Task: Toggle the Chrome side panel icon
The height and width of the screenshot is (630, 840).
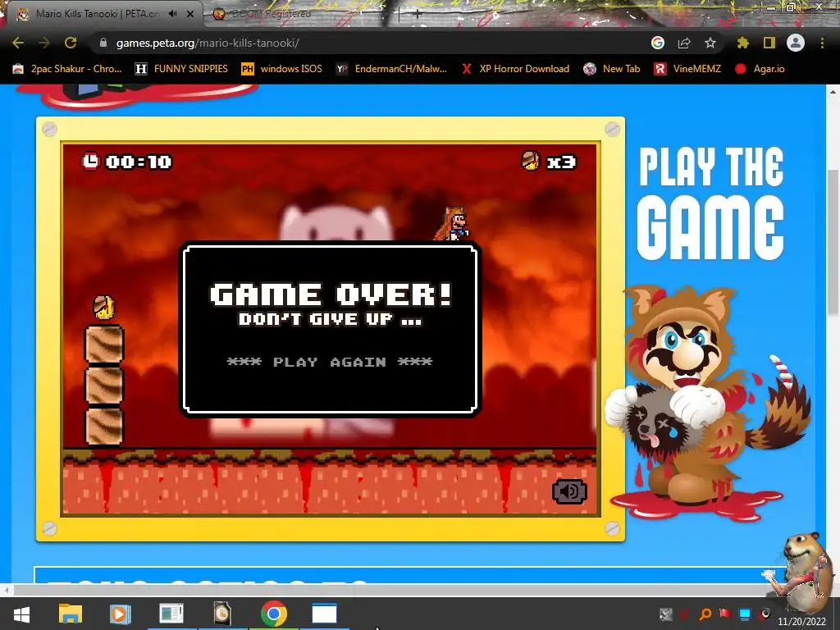Action: tap(769, 43)
